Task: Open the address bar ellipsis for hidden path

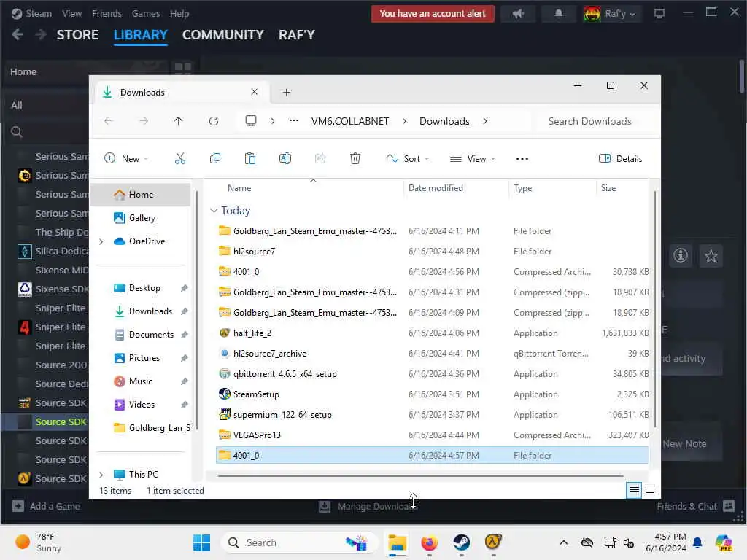Action: tap(294, 121)
